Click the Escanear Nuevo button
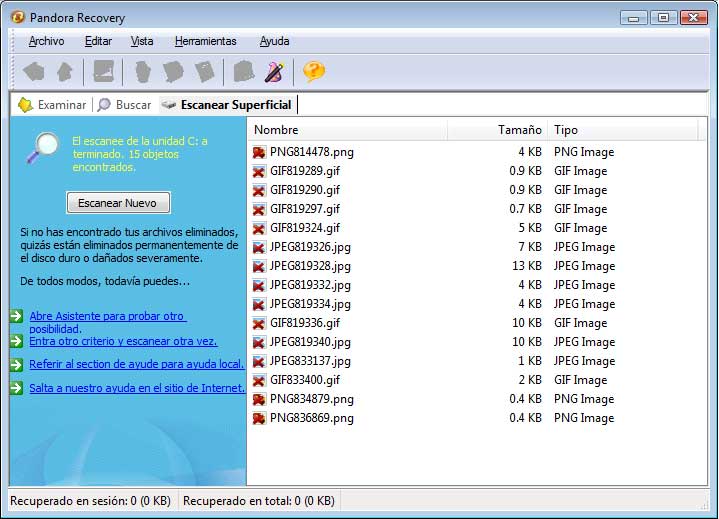 [118, 203]
